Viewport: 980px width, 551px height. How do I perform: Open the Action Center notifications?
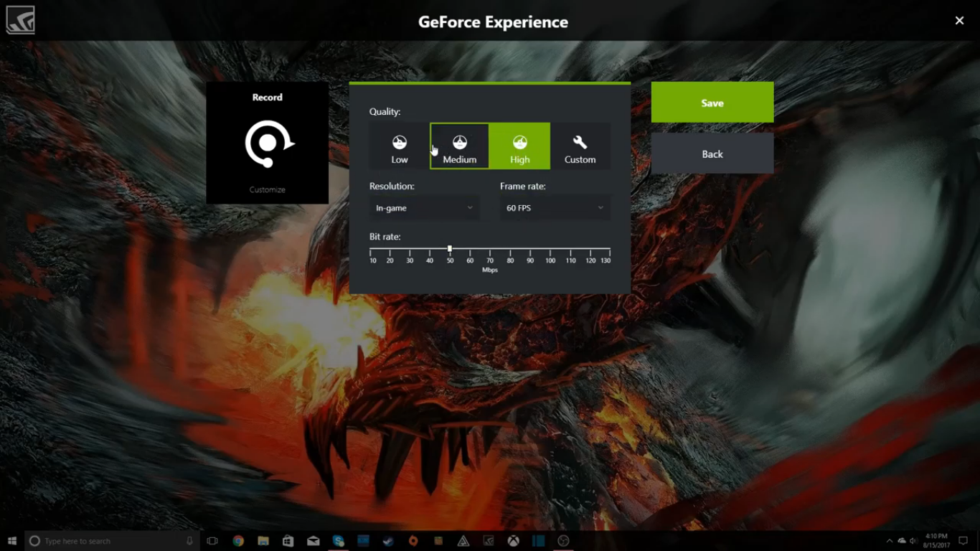click(x=963, y=541)
